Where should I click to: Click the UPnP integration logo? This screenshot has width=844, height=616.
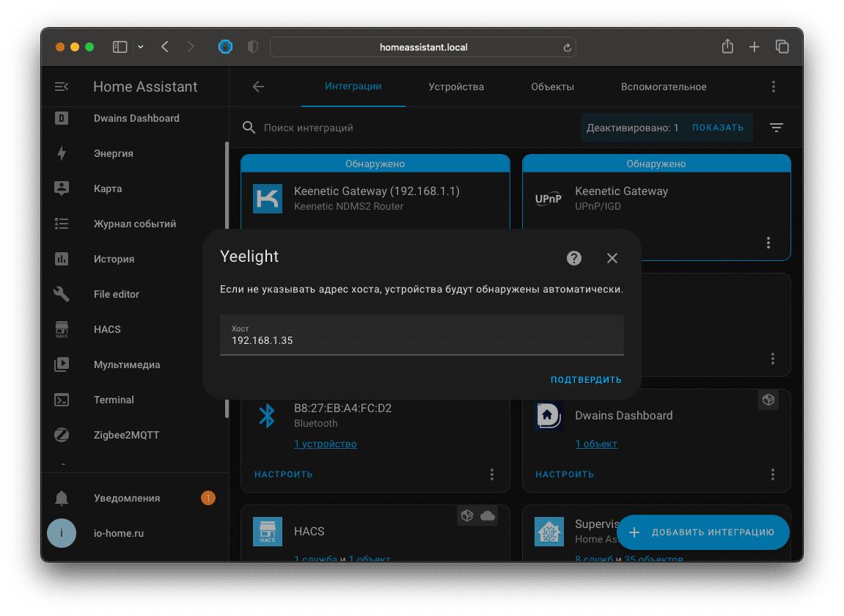point(548,199)
